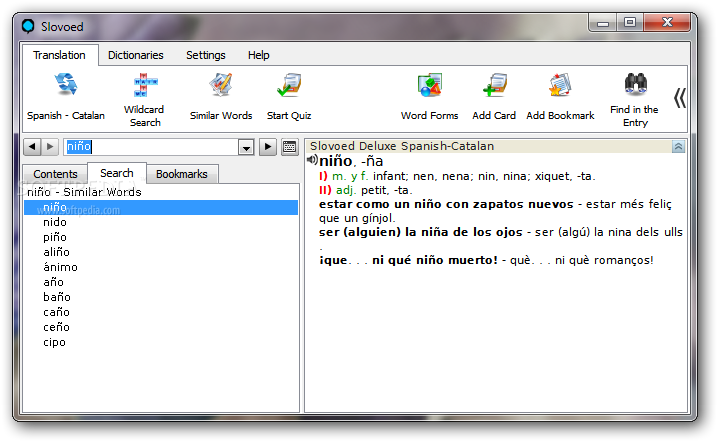The height and width of the screenshot is (442, 718).
Task: Launch Start Quiz
Action: tap(289, 85)
